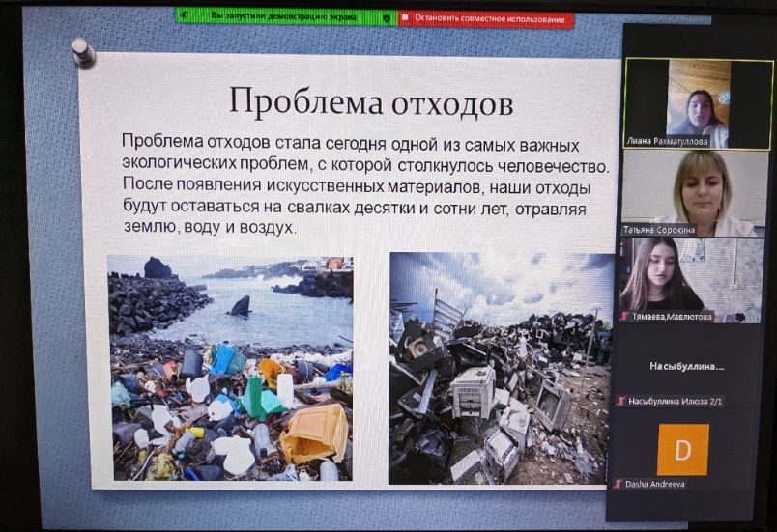The height and width of the screenshot is (532, 777).
Task: Click the shield icon in the green bar
Action: [x=387, y=17]
